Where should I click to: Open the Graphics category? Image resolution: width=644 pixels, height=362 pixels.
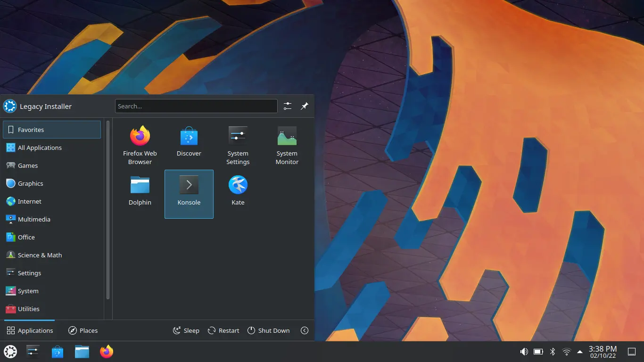point(52,183)
